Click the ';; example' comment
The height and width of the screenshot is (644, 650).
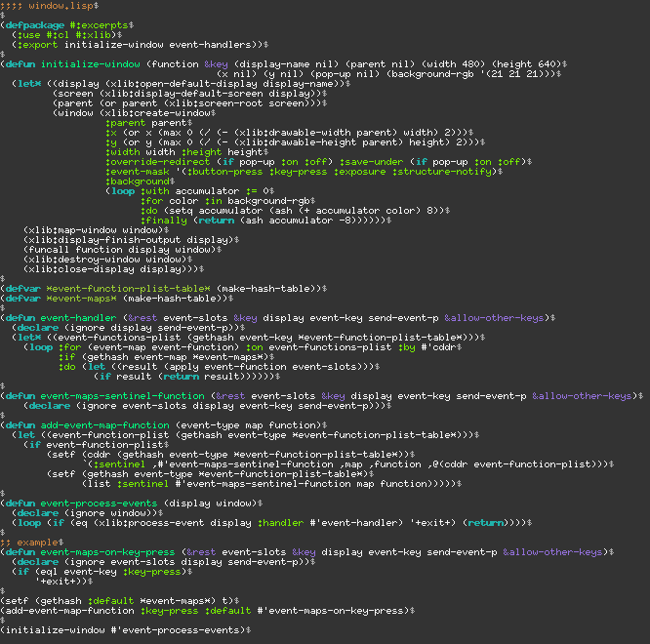click(x=29, y=543)
